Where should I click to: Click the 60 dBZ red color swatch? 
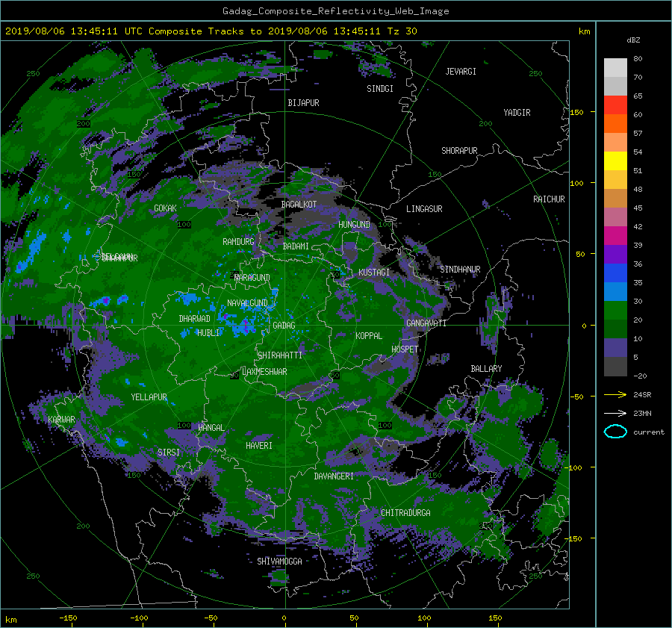615,105
